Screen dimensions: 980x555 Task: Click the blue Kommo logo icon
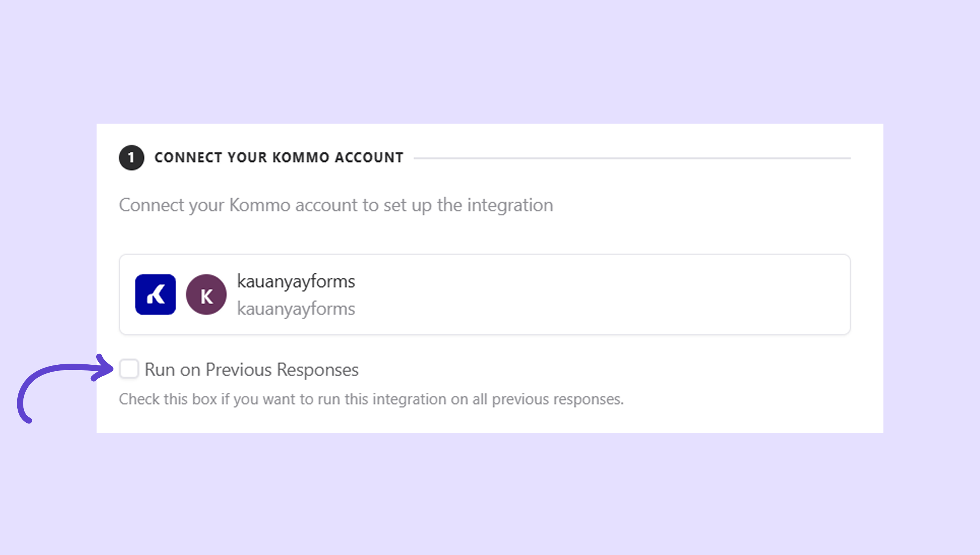155,294
